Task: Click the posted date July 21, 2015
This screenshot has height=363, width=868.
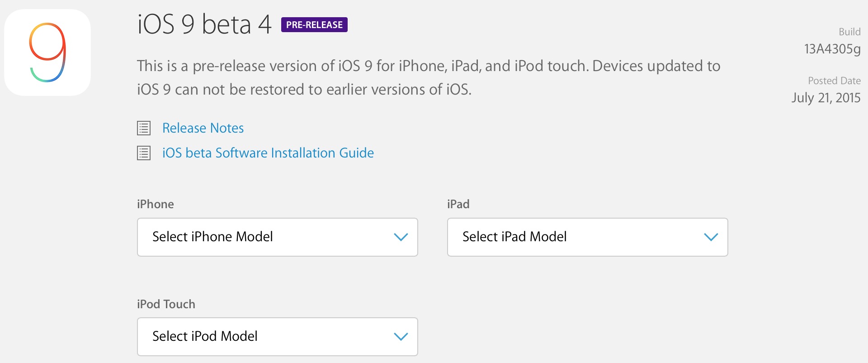Action: tap(826, 98)
